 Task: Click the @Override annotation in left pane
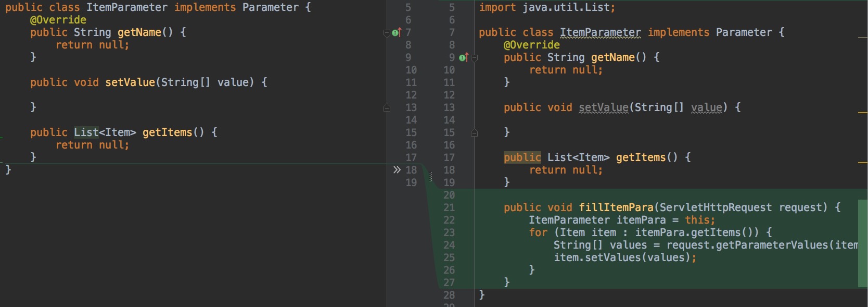pyautogui.click(x=58, y=20)
